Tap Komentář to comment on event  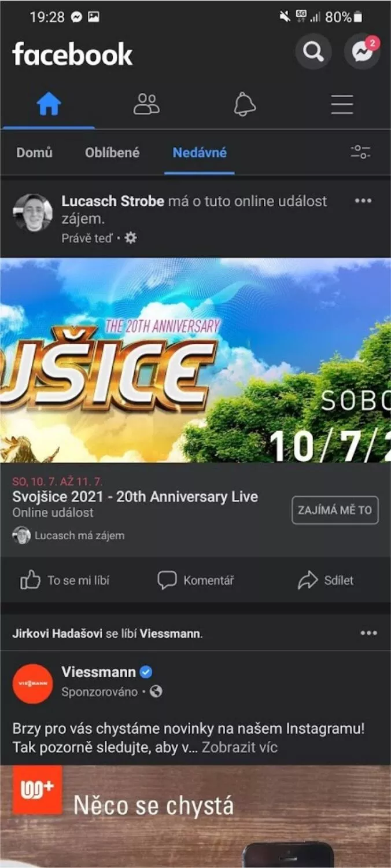coord(195,580)
